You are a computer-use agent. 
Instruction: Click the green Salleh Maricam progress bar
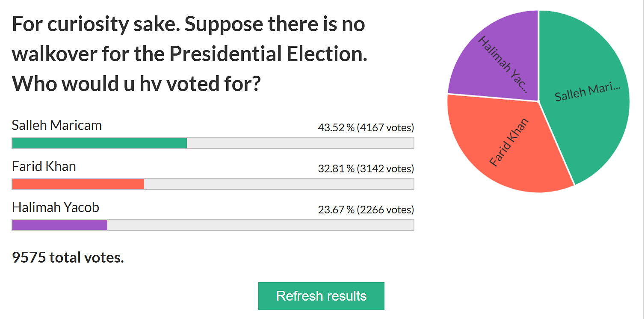(99, 143)
